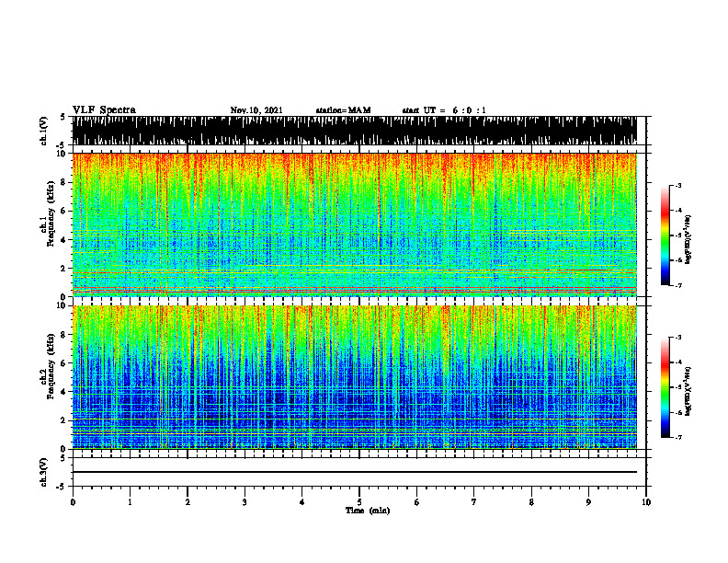Click the VLF Spectra title text

tap(104, 110)
